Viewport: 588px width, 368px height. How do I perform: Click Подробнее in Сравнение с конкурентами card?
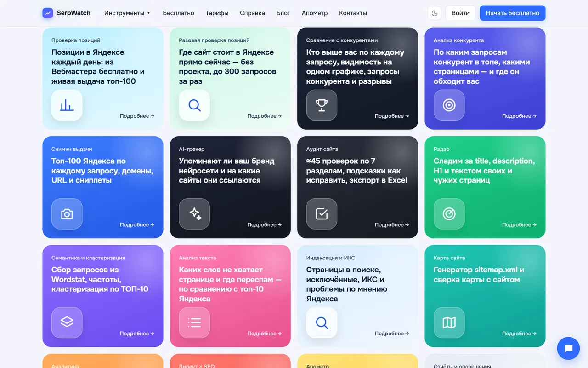[x=392, y=116]
